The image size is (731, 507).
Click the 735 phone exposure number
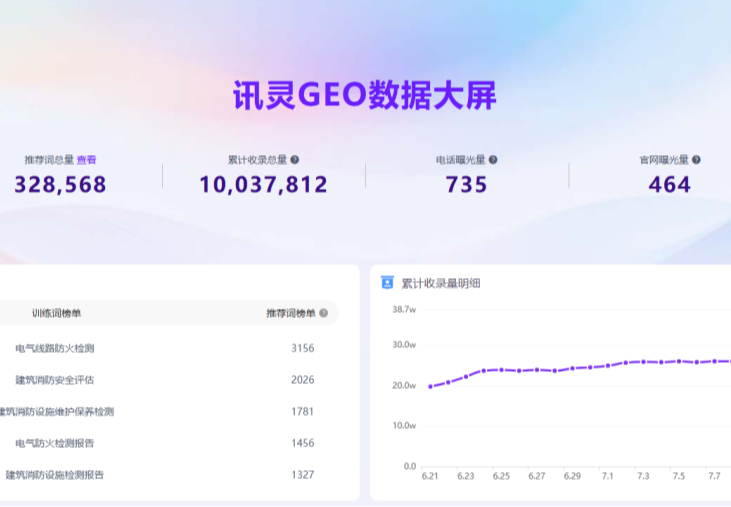pos(466,185)
